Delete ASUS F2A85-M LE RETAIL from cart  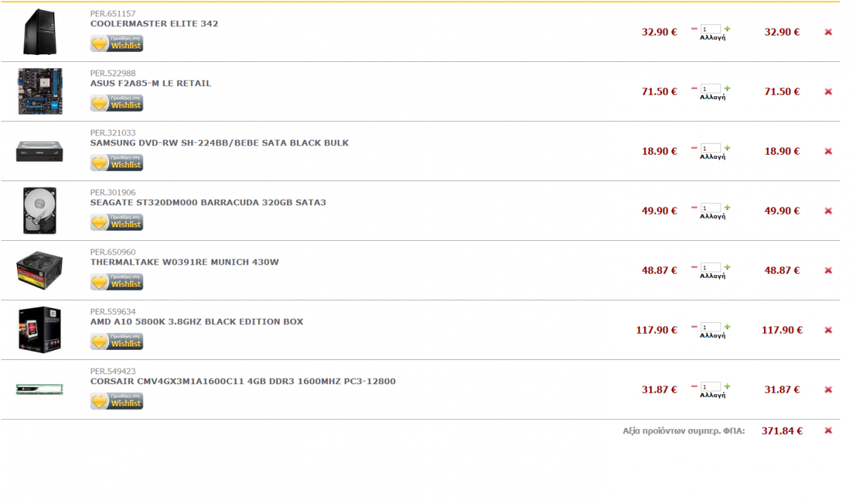pyautogui.click(x=828, y=92)
